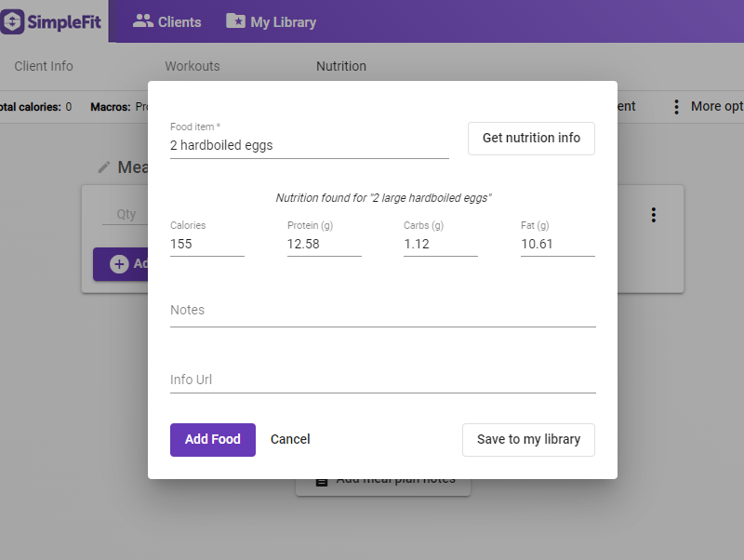Open the meal card's three-dot menu

[654, 215]
